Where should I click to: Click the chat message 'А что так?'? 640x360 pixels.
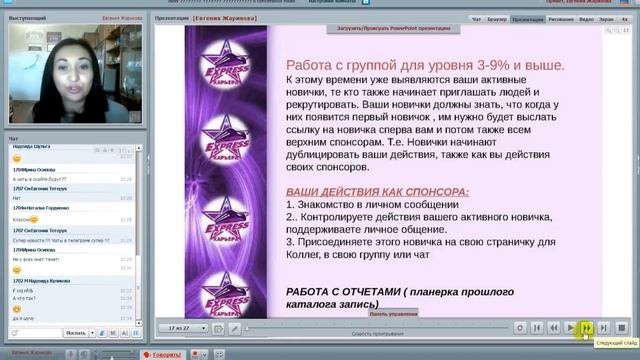pyautogui.click(x=24, y=298)
